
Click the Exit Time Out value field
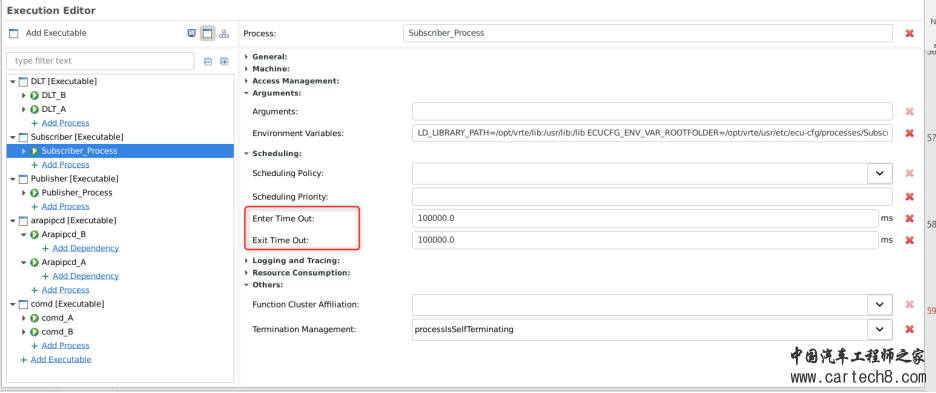click(645, 240)
